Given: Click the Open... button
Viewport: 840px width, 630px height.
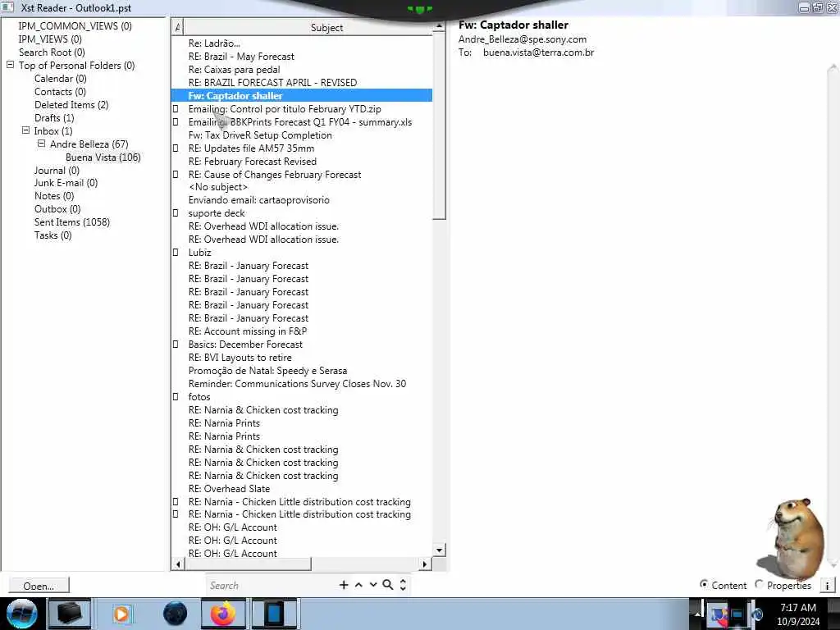Looking at the screenshot, I should click(39, 586).
